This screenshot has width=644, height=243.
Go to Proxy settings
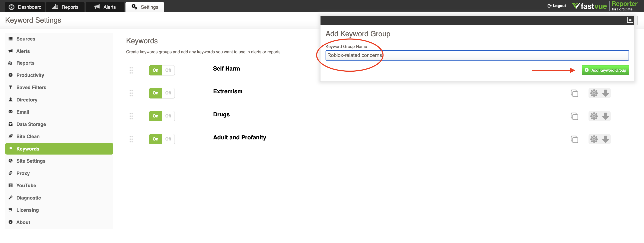59,173
